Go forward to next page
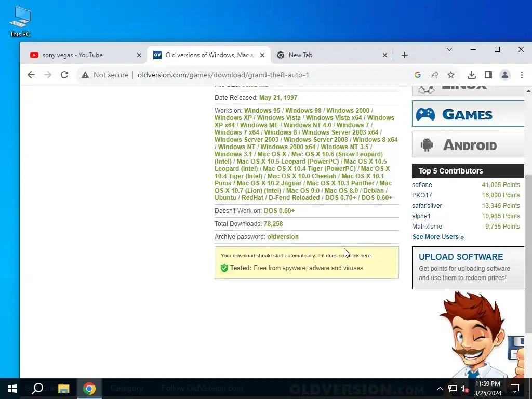 pyautogui.click(x=48, y=75)
